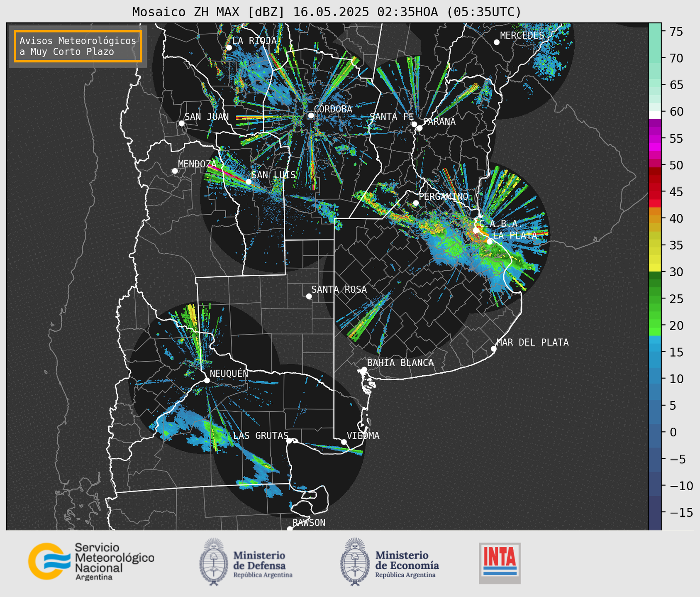This screenshot has height=597, width=700.
Task: Click the -15 dBZ colorbar level
Action: 681,512
